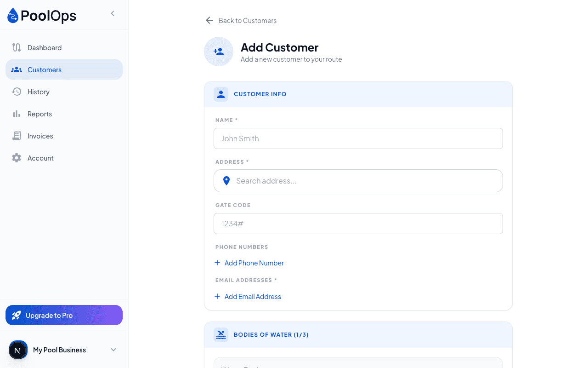
Task: Select the Customers menu entry
Action: tap(44, 69)
